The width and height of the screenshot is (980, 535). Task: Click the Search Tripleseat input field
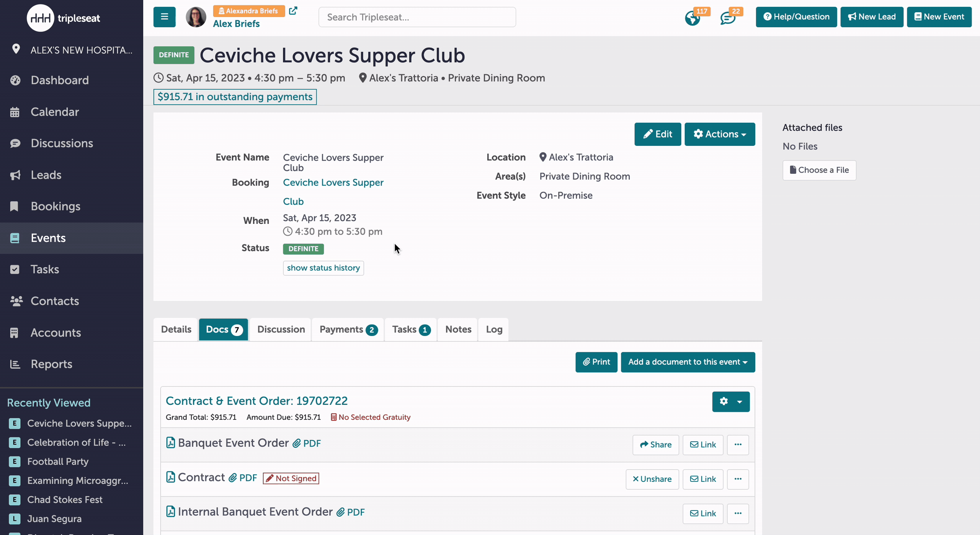pyautogui.click(x=417, y=17)
